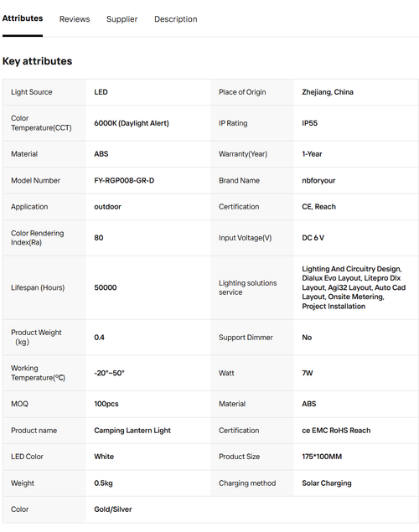Click the 6000K (Daylight Alert) value
The width and height of the screenshot is (419, 532).
(x=132, y=123)
